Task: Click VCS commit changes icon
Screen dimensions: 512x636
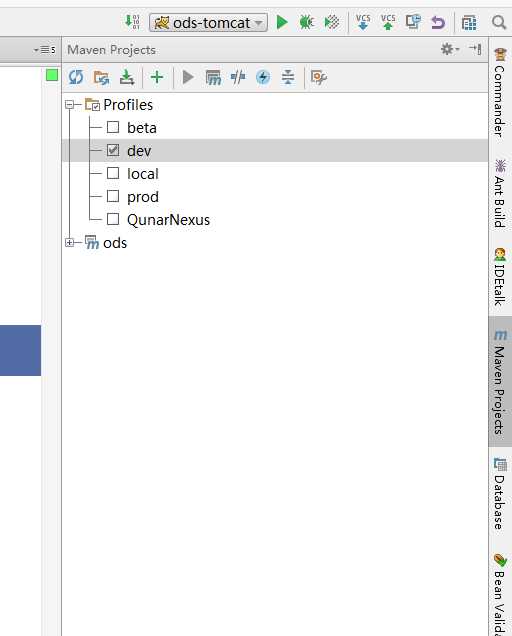Action: click(x=388, y=22)
